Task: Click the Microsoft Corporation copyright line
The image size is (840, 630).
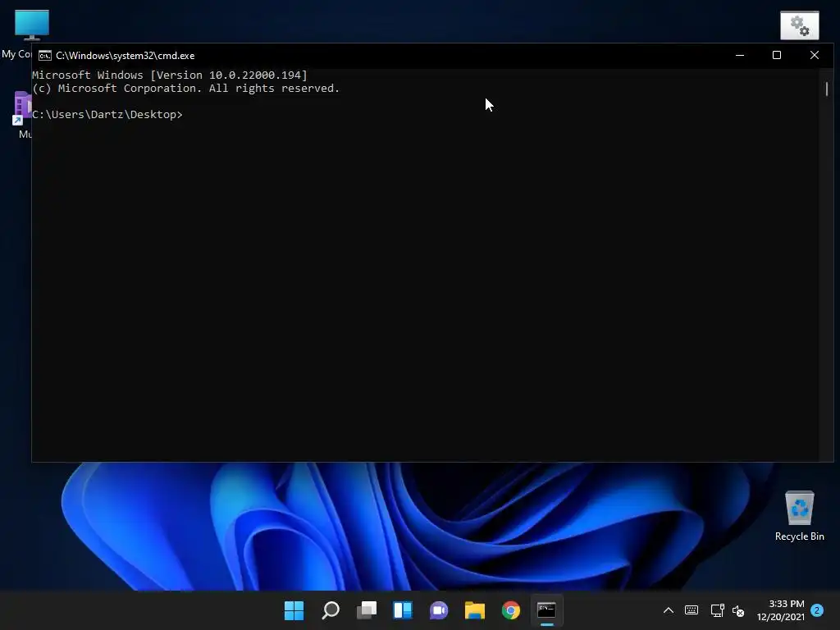Action: (186, 89)
